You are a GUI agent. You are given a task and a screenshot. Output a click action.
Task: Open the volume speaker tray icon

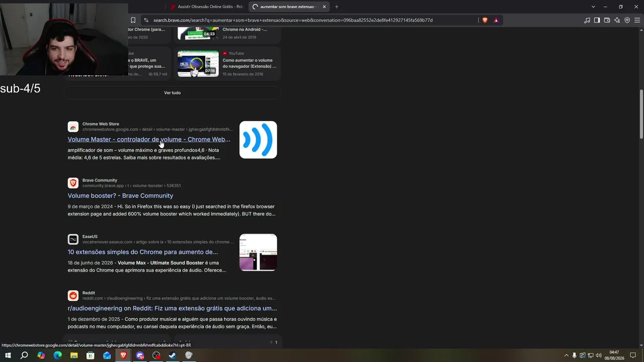coord(598,355)
